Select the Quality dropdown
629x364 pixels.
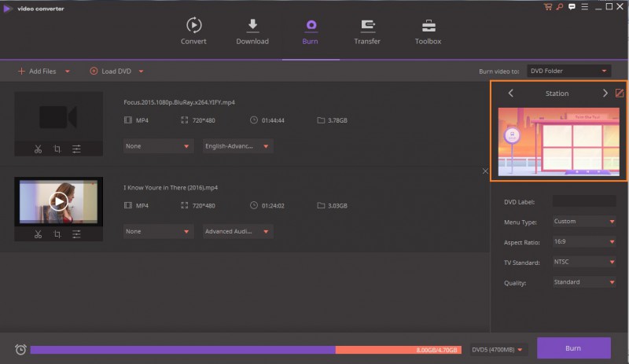tap(583, 282)
